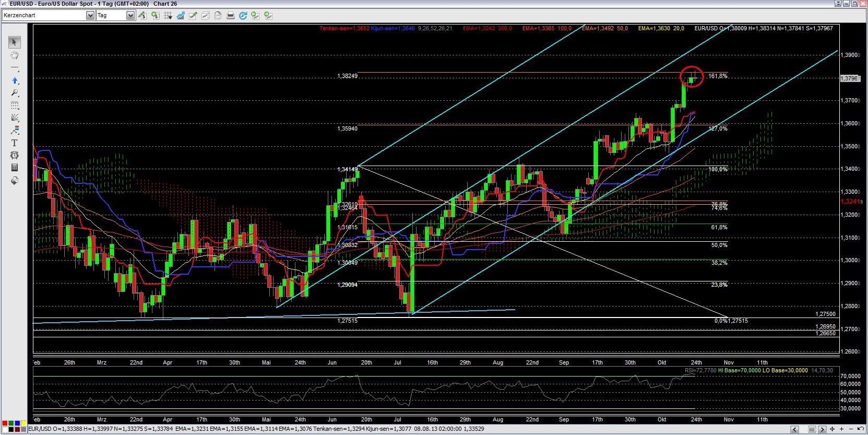
Task: Open the grid options toolbar dropdown
Action: (168, 16)
